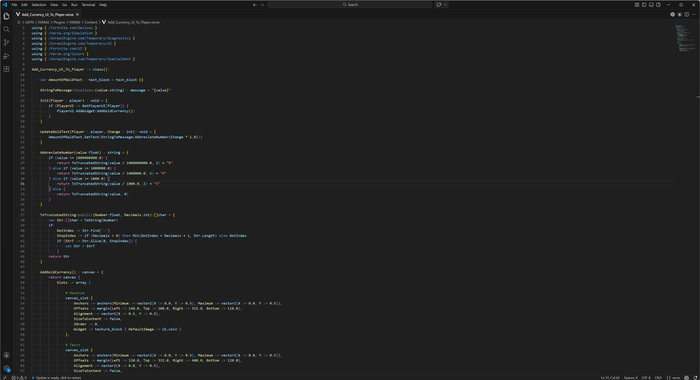Open the Manage gear icon
This screenshot has height=380, width=700.
click(x=6, y=368)
